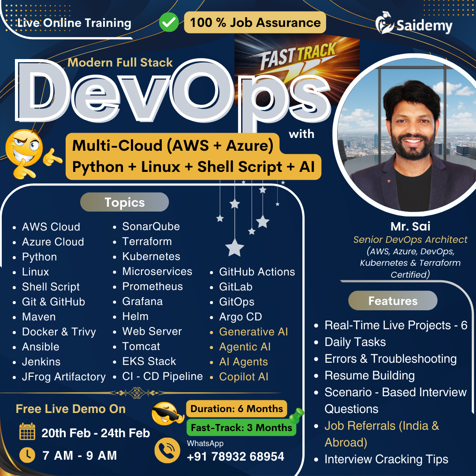Click the Helm topic

click(x=135, y=316)
